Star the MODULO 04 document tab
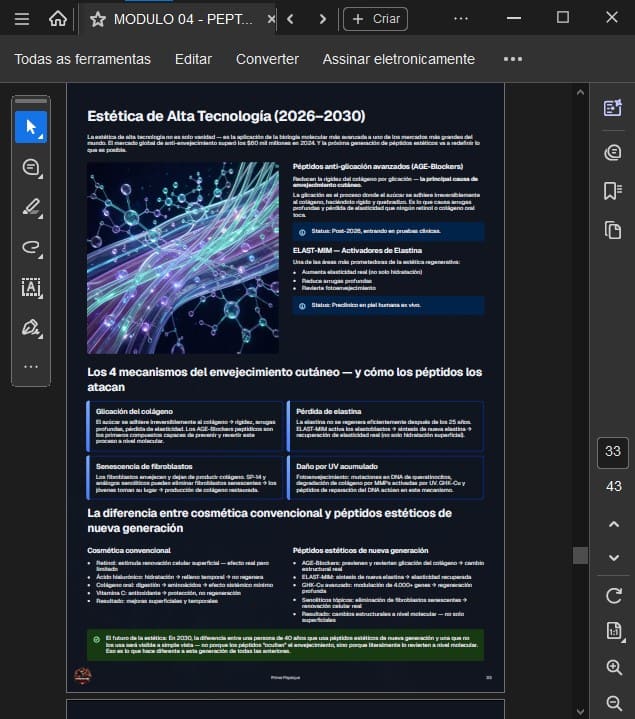The width and height of the screenshot is (635, 719). coord(98,19)
